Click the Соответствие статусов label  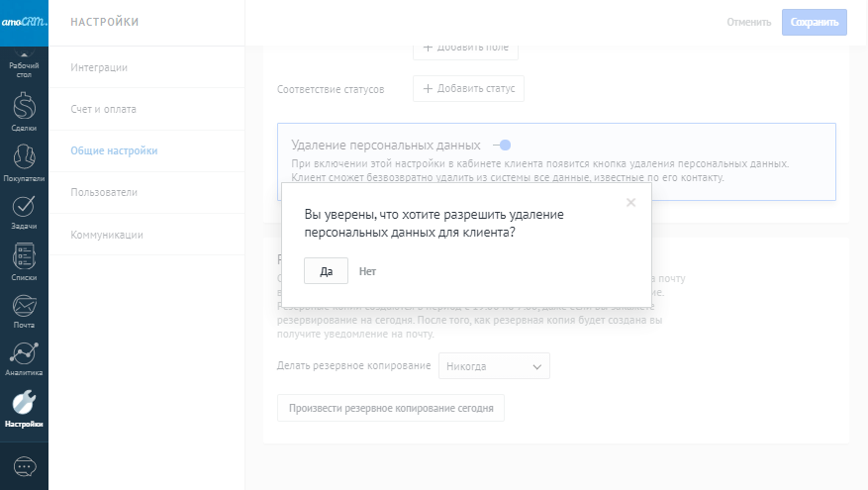point(331,89)
